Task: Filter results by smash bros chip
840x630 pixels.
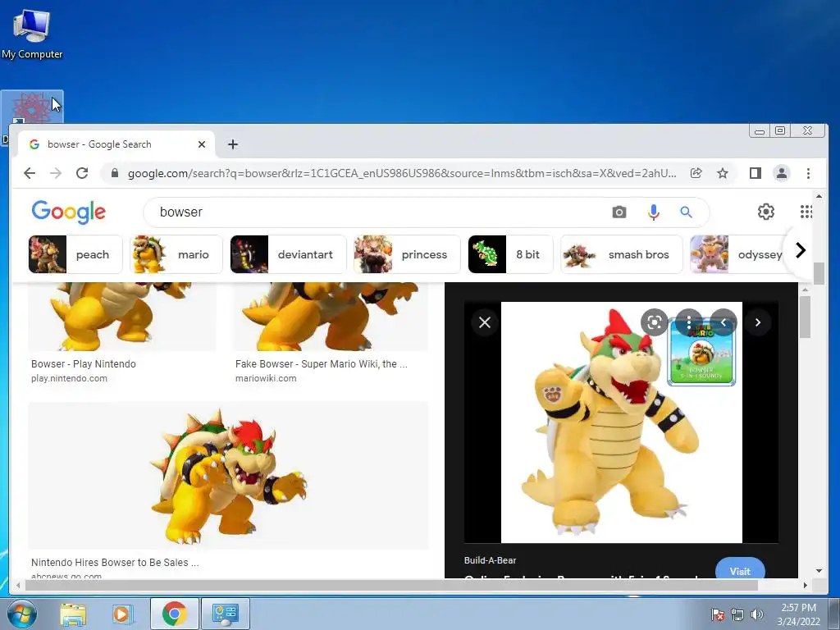Action: click(x=622, y=254)
